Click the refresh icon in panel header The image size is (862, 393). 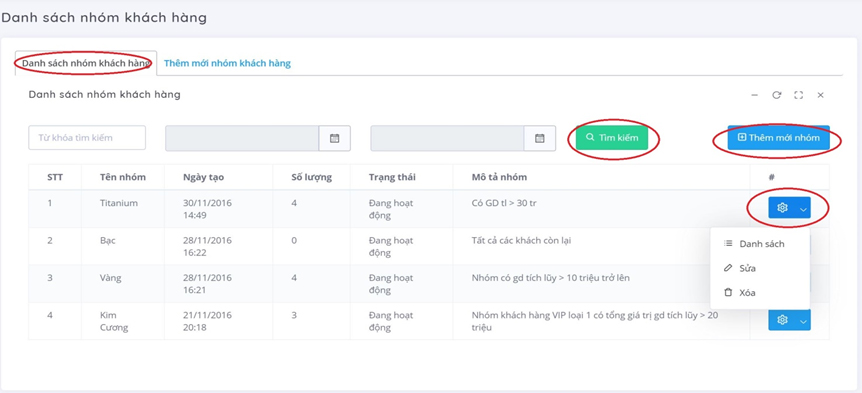click(x=776, y=95)
